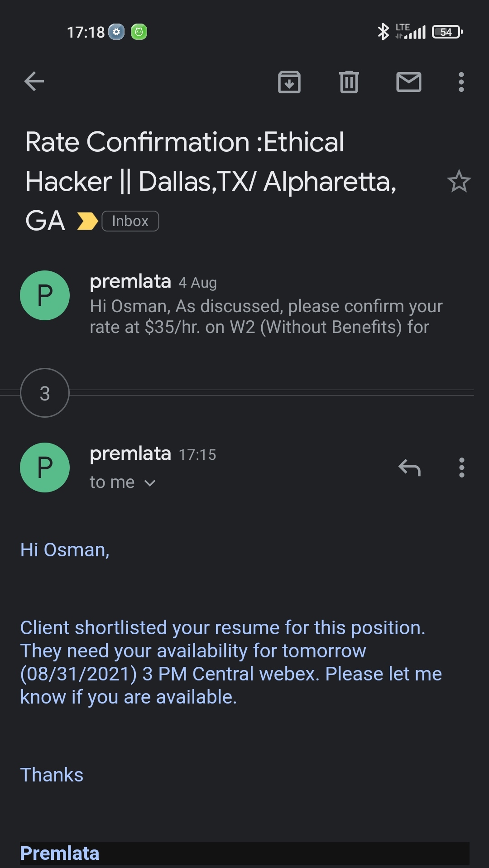Toggle the yellow importance marker
Image resolution: width=489 pixels, height=868 pixels.
(x=87, y=221)
